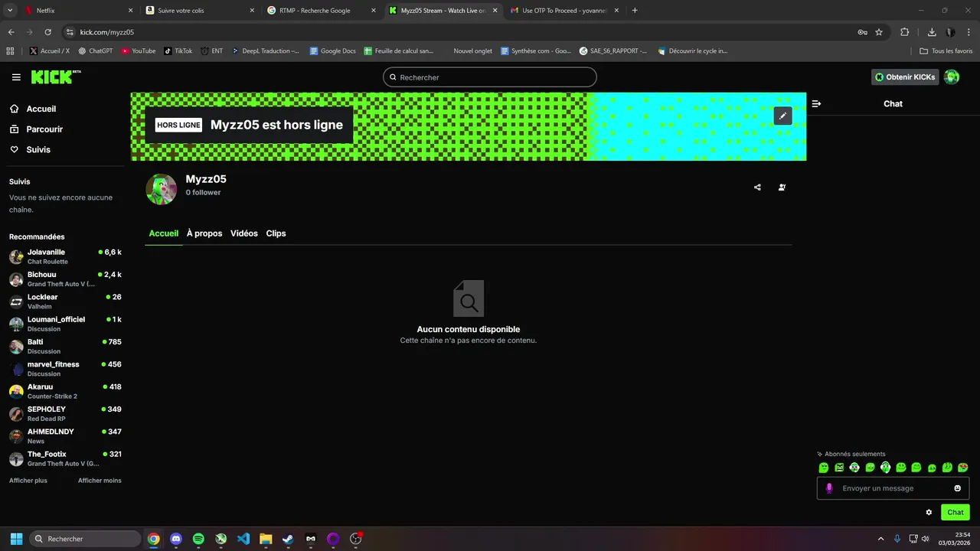This screenshot has height=551, width=980.
Task: Click Afficher moins under recommended channels
Action: click(100, 481)
